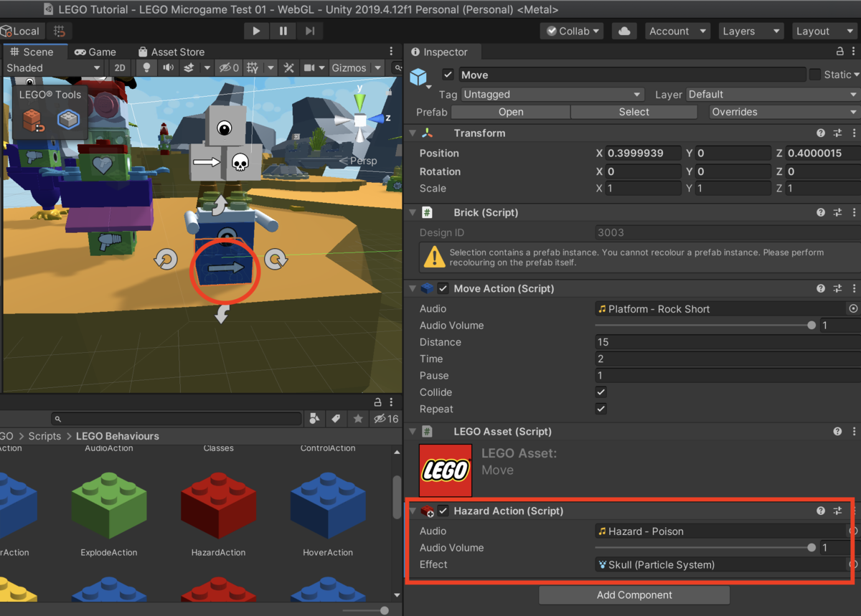Collapse the Brick (Script) component section

pos(413,212)
